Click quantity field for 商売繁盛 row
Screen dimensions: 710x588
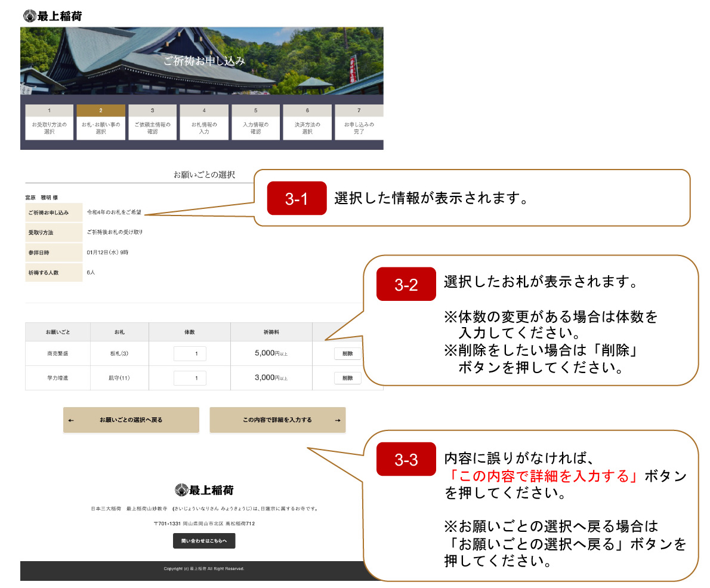click(x=190, y=353)
